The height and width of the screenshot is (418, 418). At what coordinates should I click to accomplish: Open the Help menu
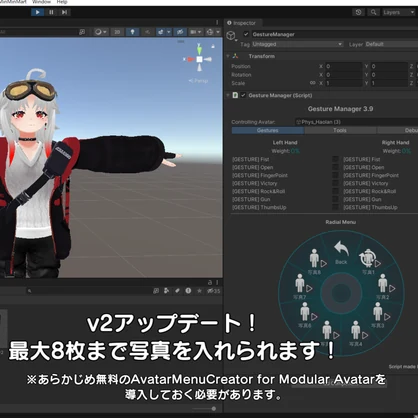62,2
